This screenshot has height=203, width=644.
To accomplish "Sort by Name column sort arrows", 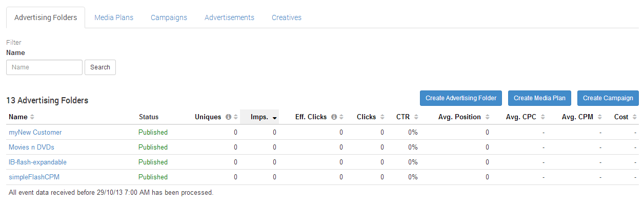I will 32,117.
